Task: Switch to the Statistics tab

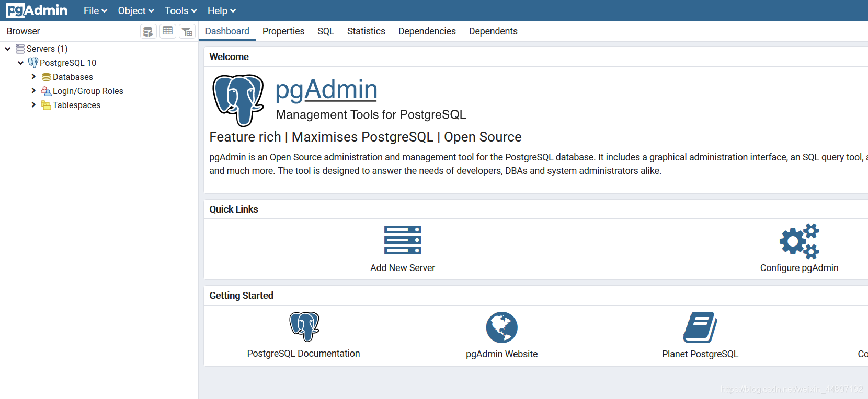Action: click(366, 31)
